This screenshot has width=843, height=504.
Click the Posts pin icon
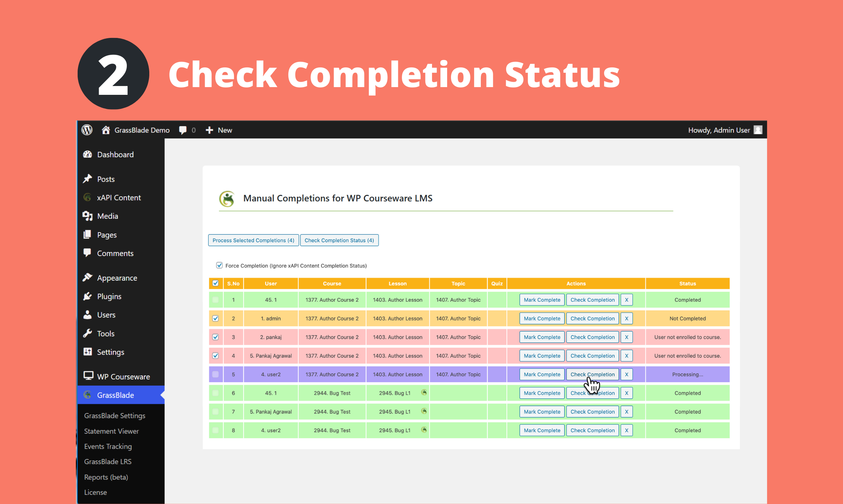click(87, 179)
